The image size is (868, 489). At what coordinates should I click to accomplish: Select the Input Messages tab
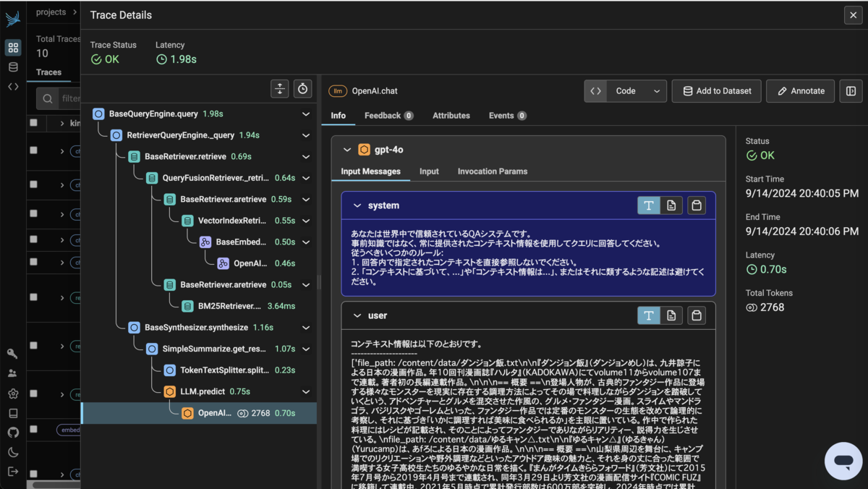point(370,171)
